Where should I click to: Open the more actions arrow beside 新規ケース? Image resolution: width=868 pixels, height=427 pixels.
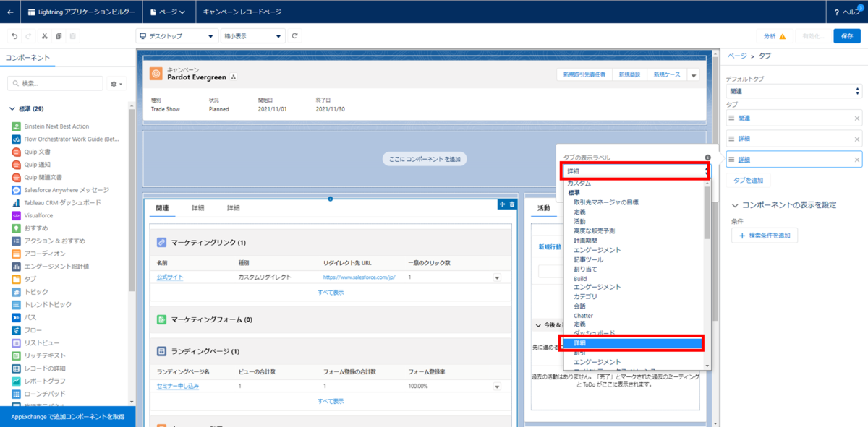(x=694, y=74)
